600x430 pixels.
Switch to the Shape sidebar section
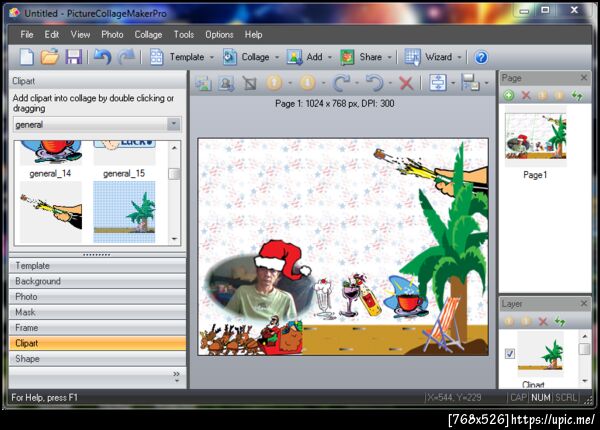[x=98, y=359]
